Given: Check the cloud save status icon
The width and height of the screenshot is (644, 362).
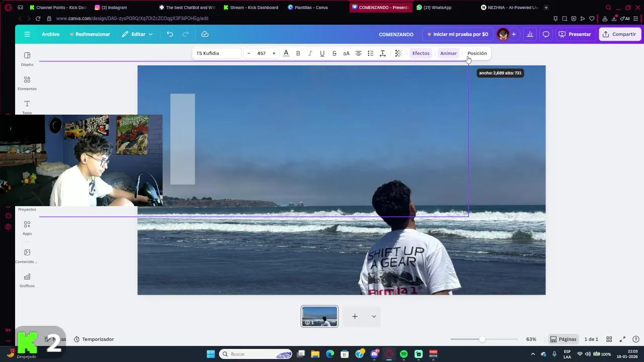Looking at the screenshot, I should click(205, 34).
